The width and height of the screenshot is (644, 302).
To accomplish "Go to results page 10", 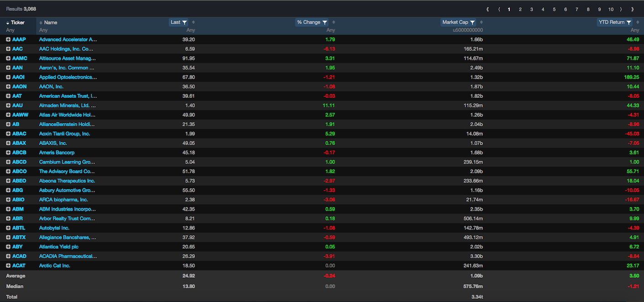I will point(611,9).
